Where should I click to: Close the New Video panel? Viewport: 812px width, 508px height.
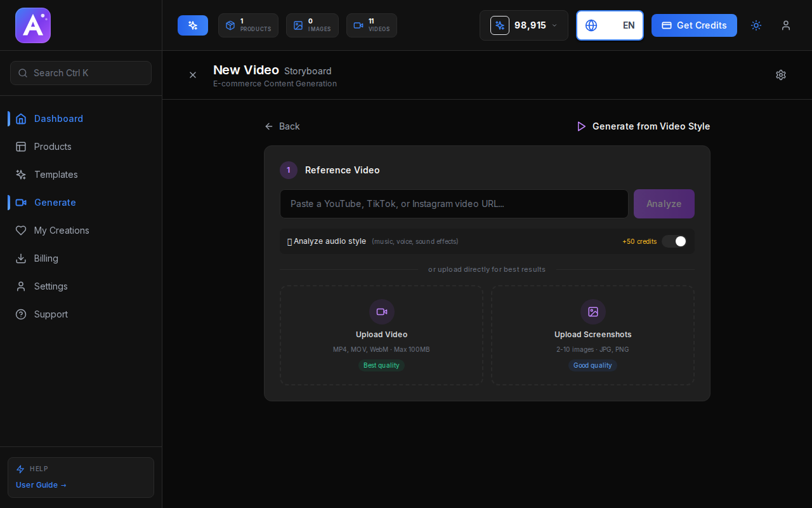[x=193, y=75]
